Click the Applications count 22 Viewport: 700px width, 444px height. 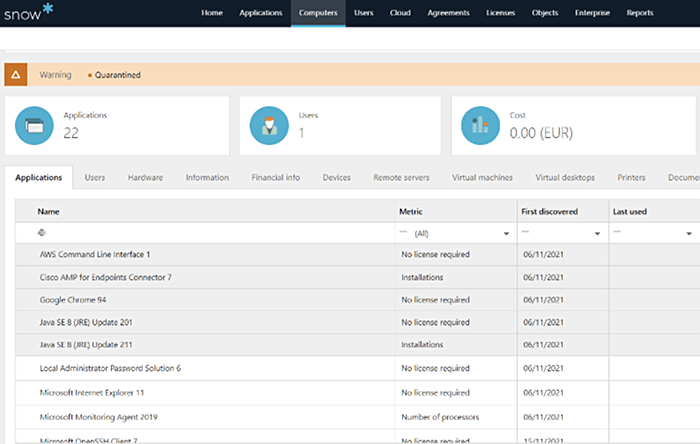tap(71, 133)
